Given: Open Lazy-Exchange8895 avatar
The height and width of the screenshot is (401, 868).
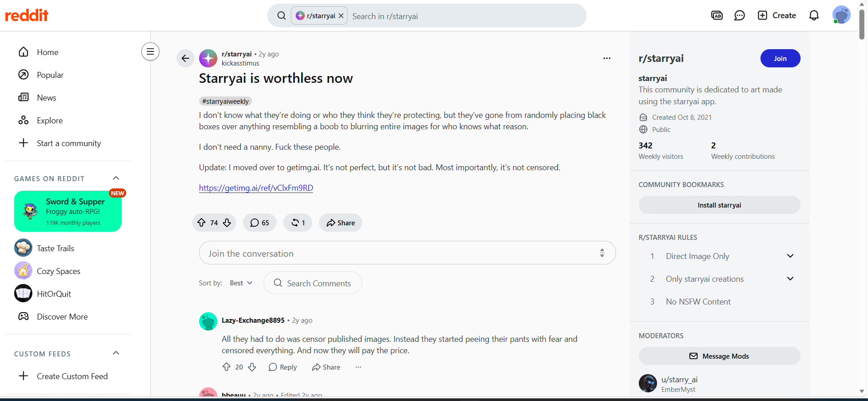Looking at the screenshot, I should click(x=208, y=321).
